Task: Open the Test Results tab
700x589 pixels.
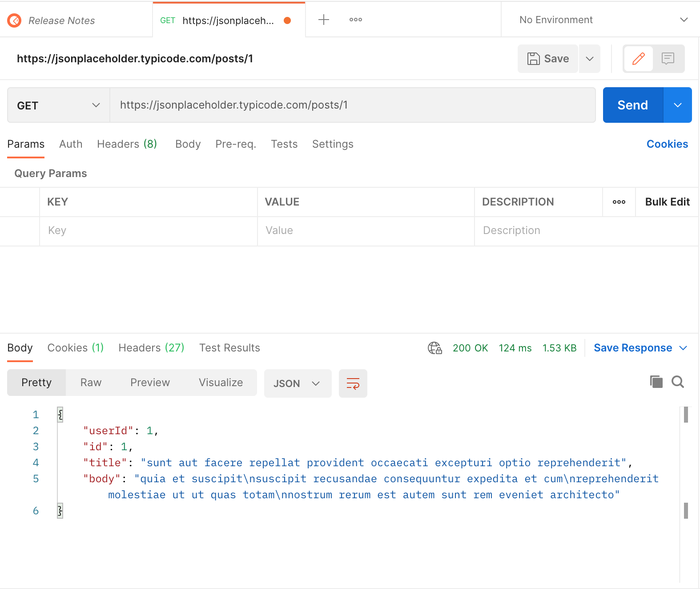Action: point(229,348)
